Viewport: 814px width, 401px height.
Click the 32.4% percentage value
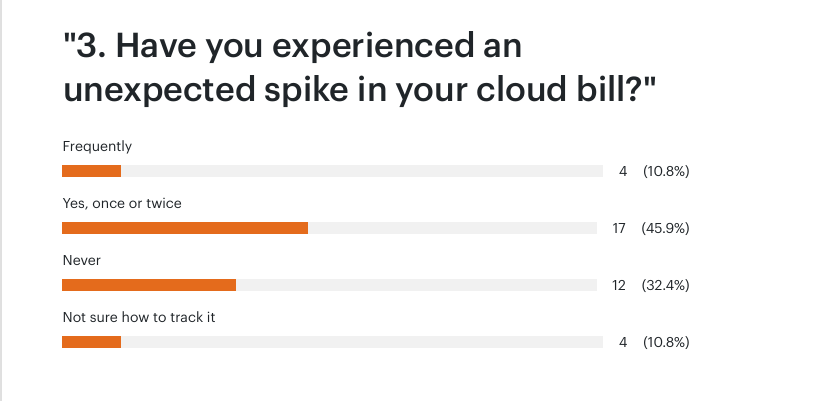(666, 285)
